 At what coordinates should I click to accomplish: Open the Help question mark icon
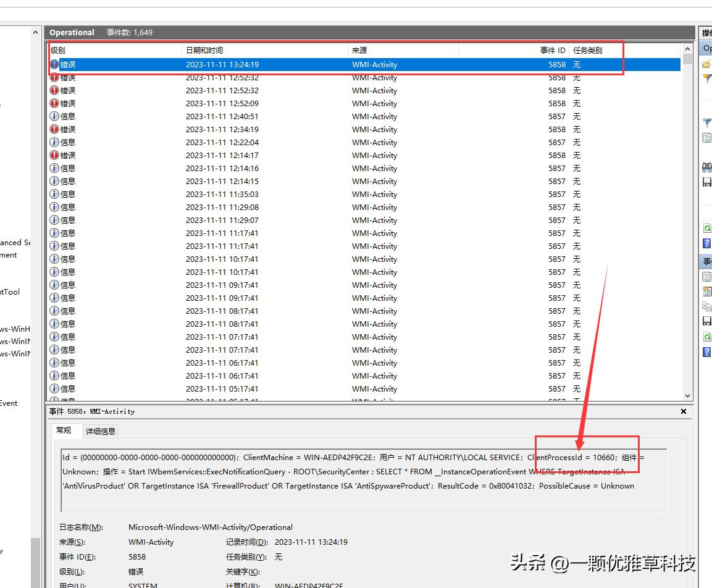coord(706,243)
